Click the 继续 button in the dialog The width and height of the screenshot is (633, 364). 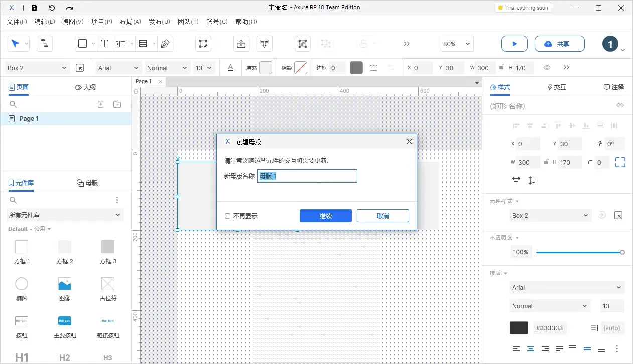tap(325, 215)
